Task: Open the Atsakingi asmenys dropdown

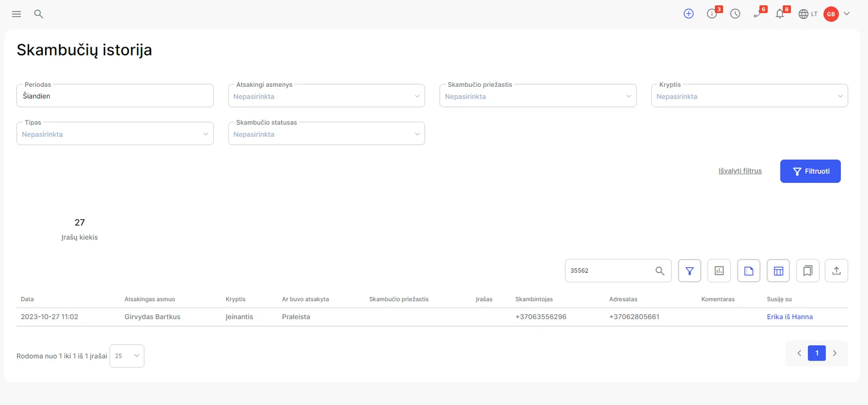Action: [327, 96]
